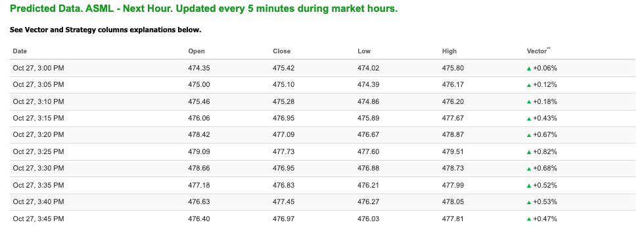Select the up arrow beside +0.43%
Viewport: 644px width, 241px height.
pos(529,119)
